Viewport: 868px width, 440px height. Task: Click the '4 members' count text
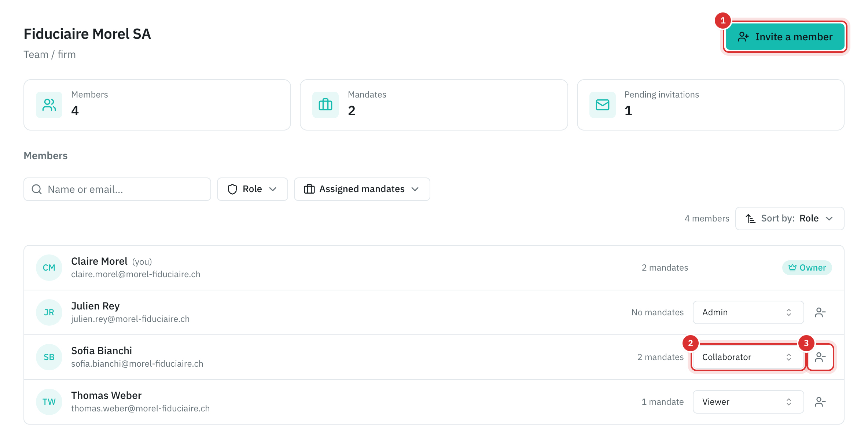(x=707, y=219)
